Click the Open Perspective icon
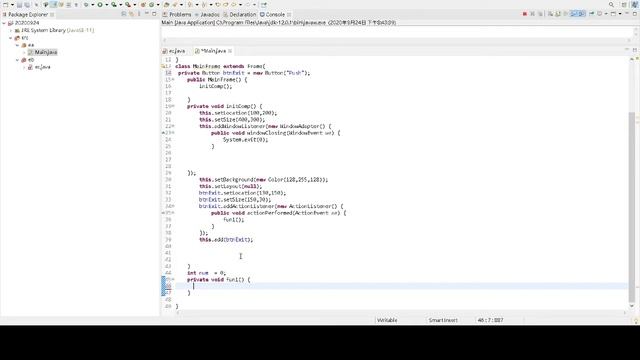Viewport: 640px width, 360px height. tap(624, 4)
